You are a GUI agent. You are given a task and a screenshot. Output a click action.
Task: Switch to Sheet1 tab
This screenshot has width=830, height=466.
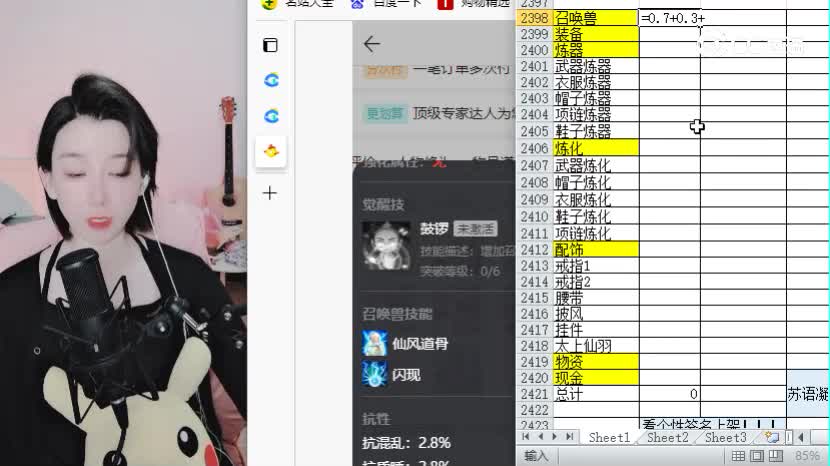[x=609, y=437]
